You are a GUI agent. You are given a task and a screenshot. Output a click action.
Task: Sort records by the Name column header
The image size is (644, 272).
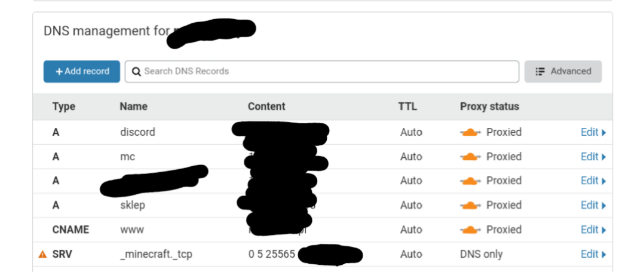click(133, 106)
